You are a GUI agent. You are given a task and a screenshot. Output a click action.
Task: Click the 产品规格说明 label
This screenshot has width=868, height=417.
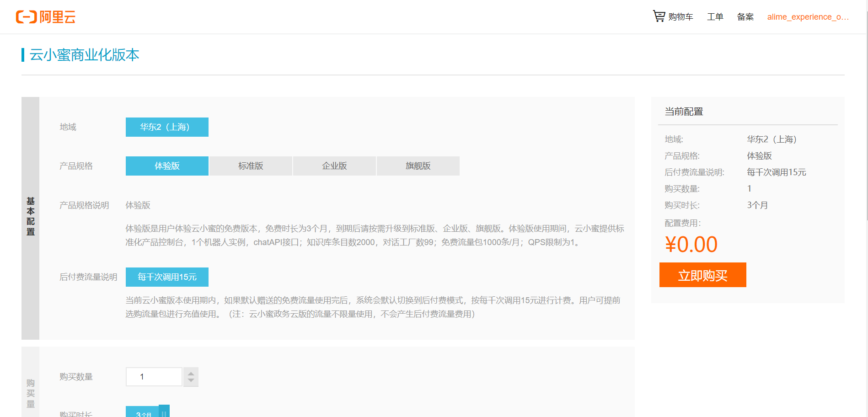[x=84, y=205]
